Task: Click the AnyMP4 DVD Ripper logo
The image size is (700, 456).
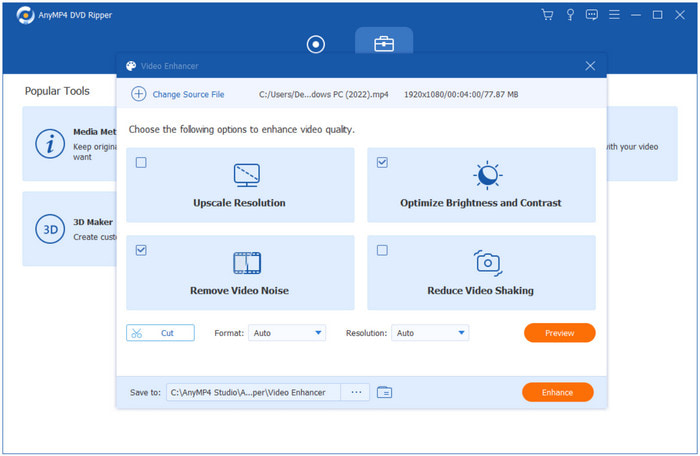Action: coord(25,15)
